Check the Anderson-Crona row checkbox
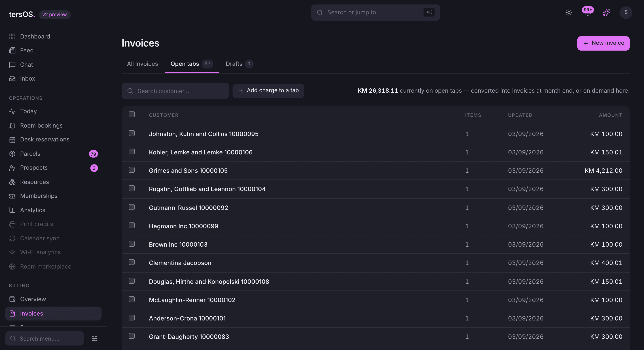Screen dimensions: 644x350 132,318
